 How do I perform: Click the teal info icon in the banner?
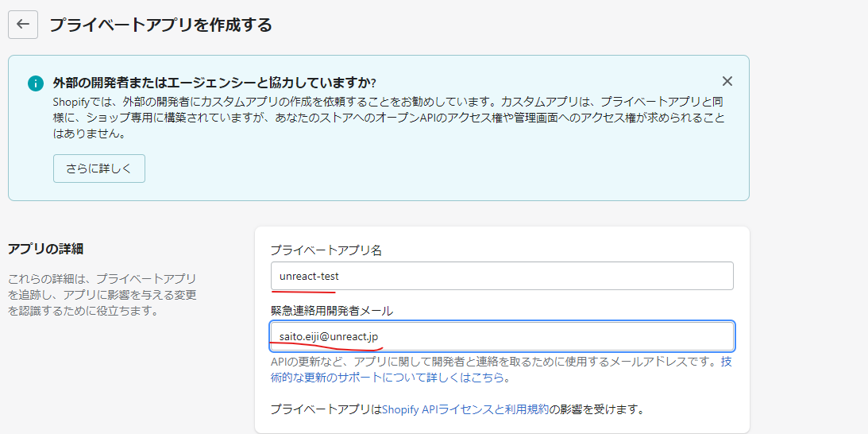(x=36, y=83)
